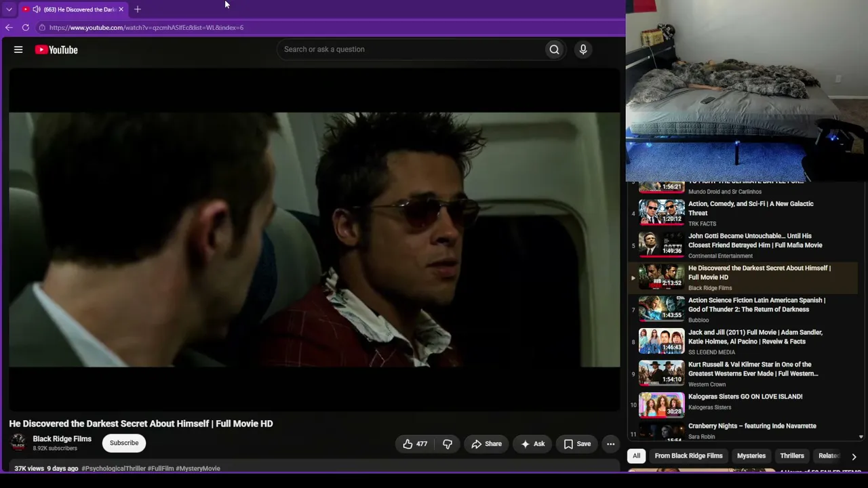This screenshot has width=868, height=488.
Task: Show more filter chips with the right arrow
Action: click(854, 457)
